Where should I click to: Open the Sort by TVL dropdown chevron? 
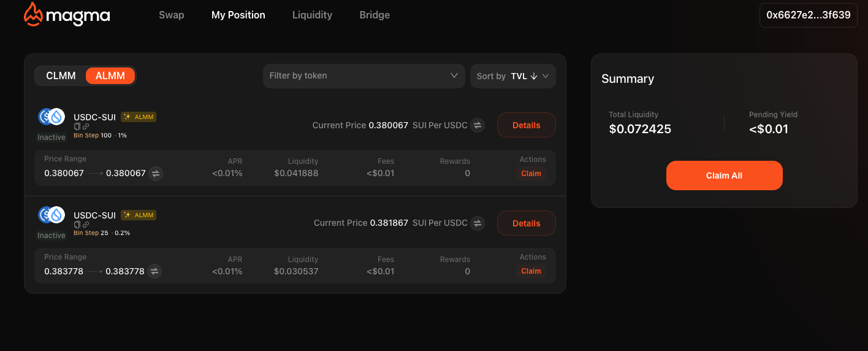pos(546,76)
